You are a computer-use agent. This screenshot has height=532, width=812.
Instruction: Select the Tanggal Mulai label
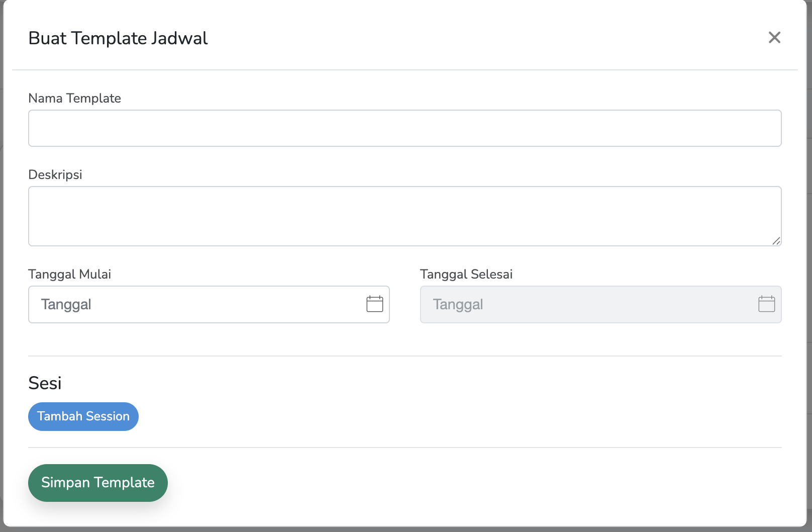click(x=69, y=274)
